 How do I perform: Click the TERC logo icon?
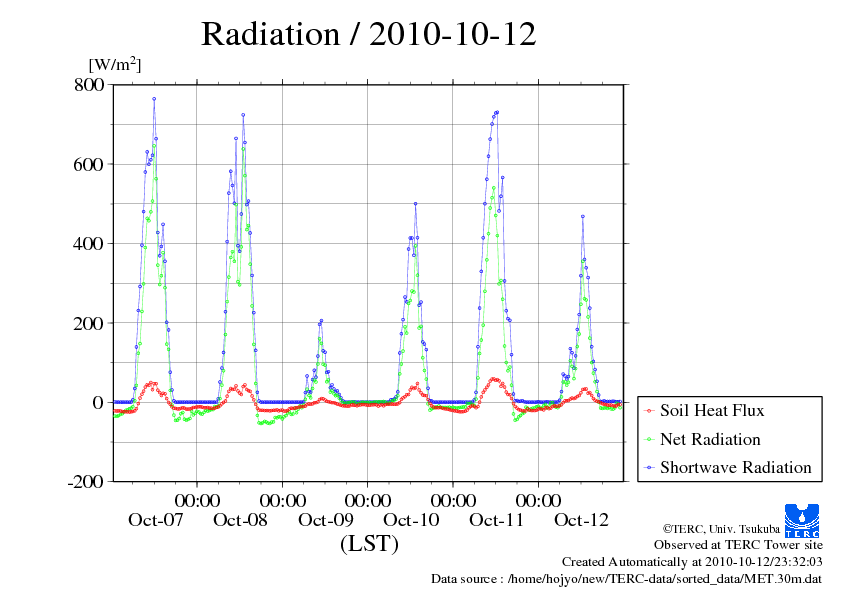802,521
